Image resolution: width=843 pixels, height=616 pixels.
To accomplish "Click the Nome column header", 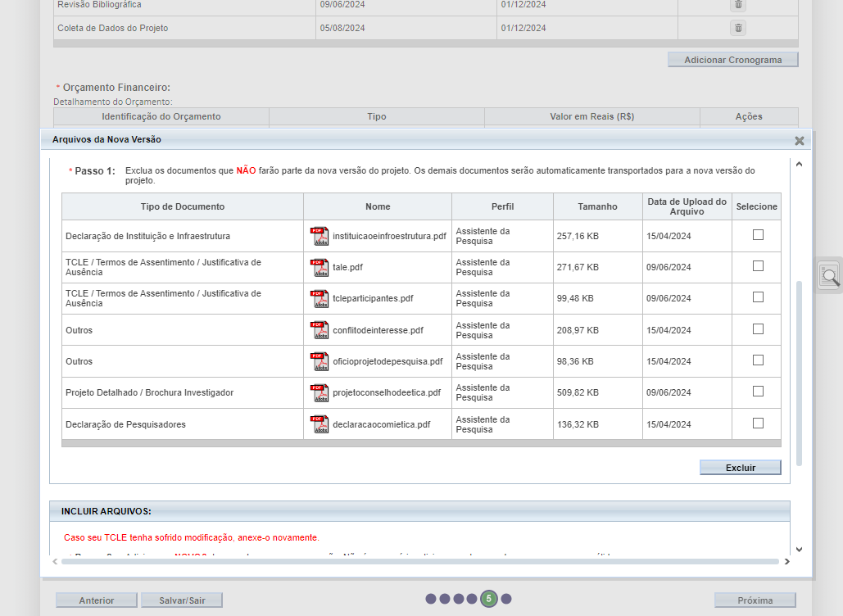I will [x=378, y=206].
